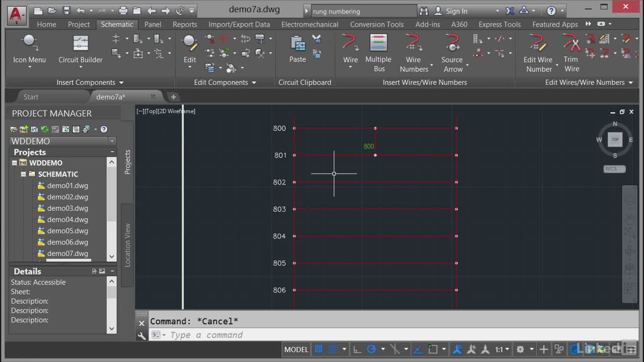This screenshot has width=644, height=362.
Task: Click the Paste circuit icon
Action: [297, 49]
